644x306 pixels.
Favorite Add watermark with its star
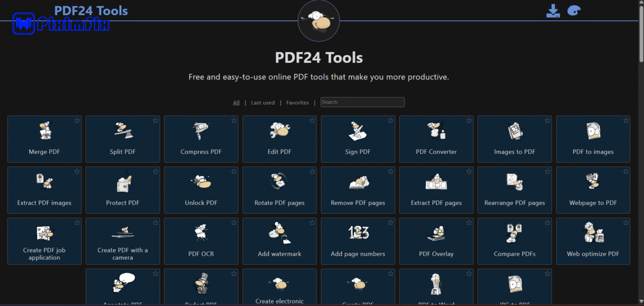coord(312,223)
